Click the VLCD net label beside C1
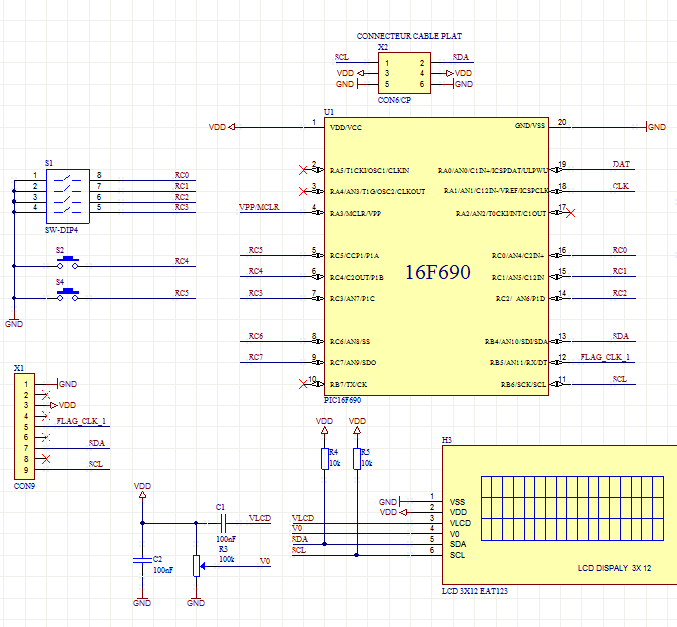Viewport: 677px width, 627px height. pyautogui.click(x=260, y=518)
